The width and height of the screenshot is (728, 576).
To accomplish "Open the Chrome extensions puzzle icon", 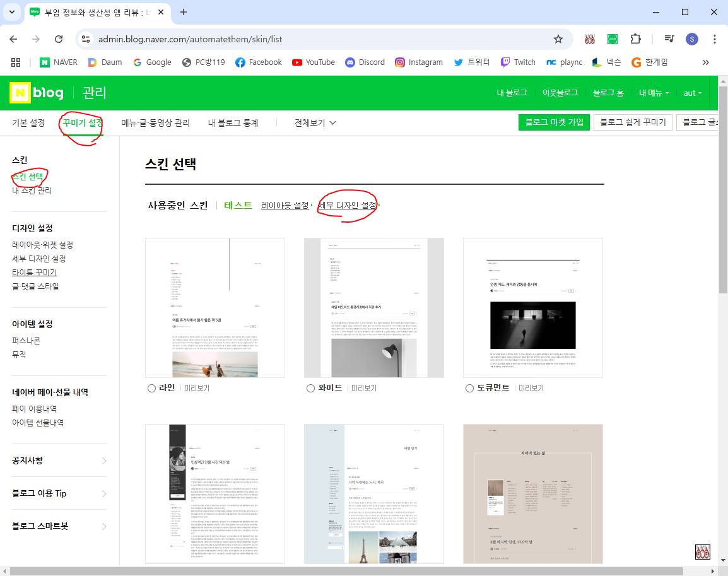I will [636, 39].
